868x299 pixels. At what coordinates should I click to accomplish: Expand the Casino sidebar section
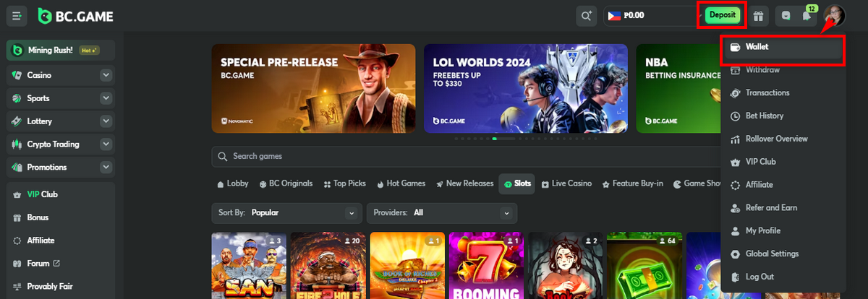point(106,75)
